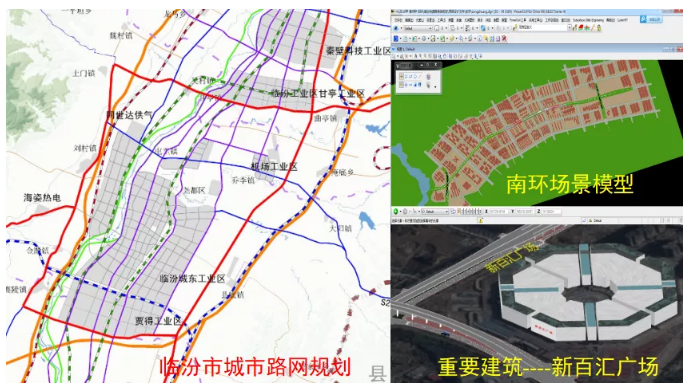
Task: Click the map label 临汾城东工业区
Action: coord(192,278)
